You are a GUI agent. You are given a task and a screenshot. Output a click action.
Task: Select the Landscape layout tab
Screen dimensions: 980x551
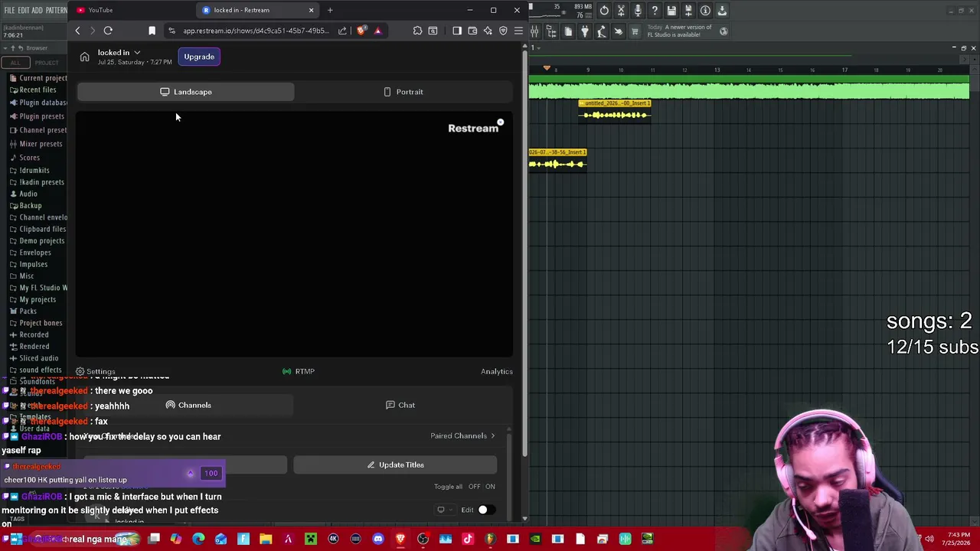[x=185, y=92]
